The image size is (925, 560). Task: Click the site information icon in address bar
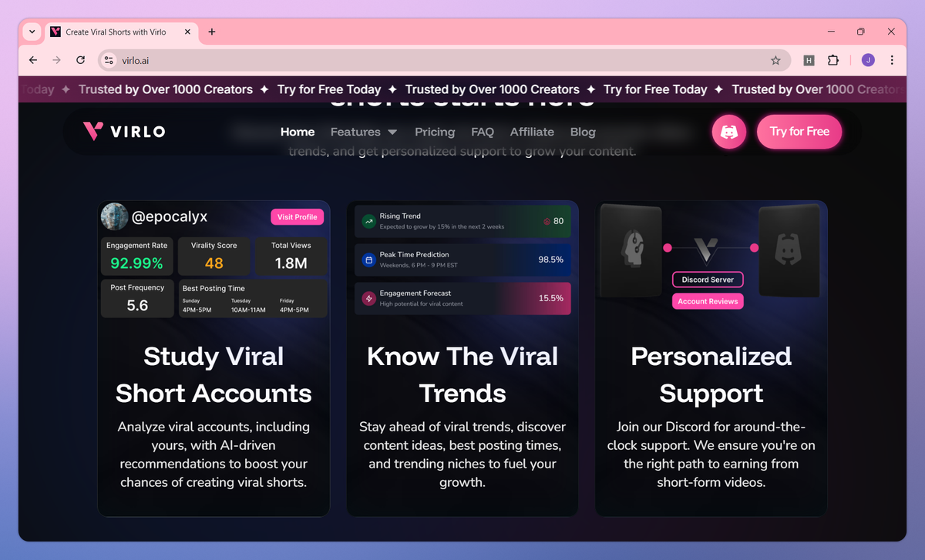tap(109, 60)
